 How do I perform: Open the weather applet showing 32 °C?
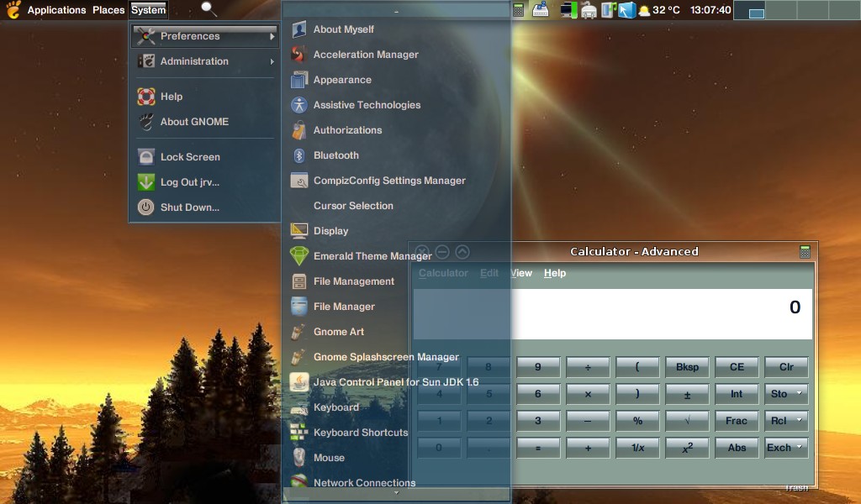pyautogui.click(x=659, y=10)
